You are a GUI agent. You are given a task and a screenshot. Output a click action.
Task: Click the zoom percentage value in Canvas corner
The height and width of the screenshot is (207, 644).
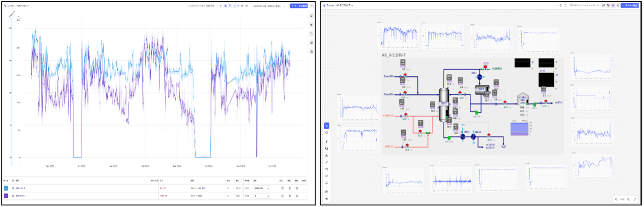[622, 199]
